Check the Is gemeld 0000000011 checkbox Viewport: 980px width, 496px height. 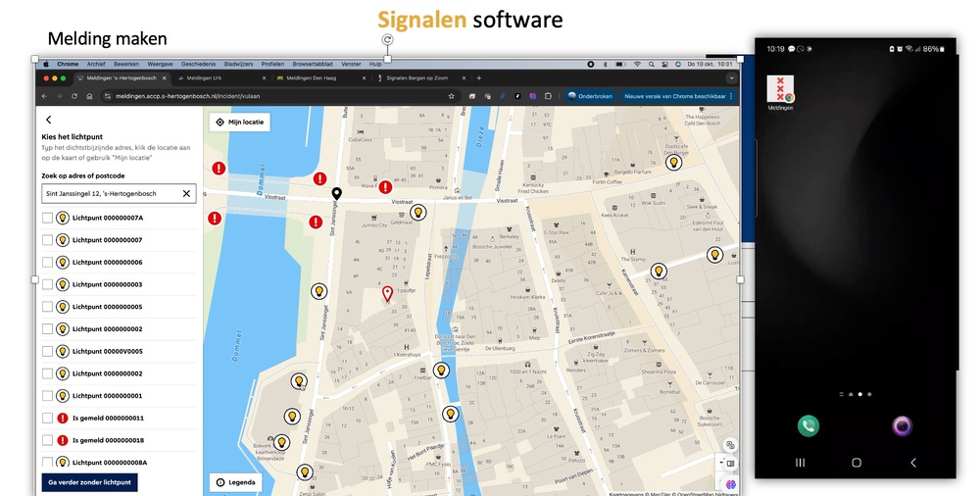[x=47, y=418]
